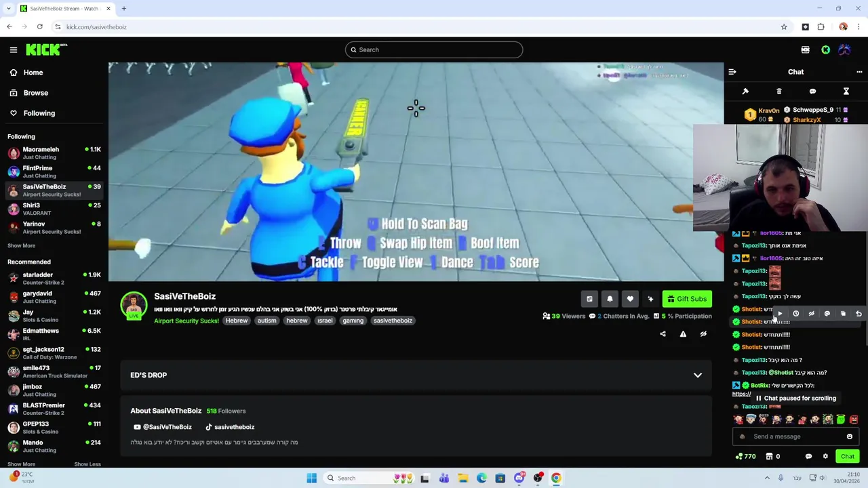The height and width of the screenshot is (488, 868).
Task: Open Chrome from the taskbar
Action: tap(556, 478)
